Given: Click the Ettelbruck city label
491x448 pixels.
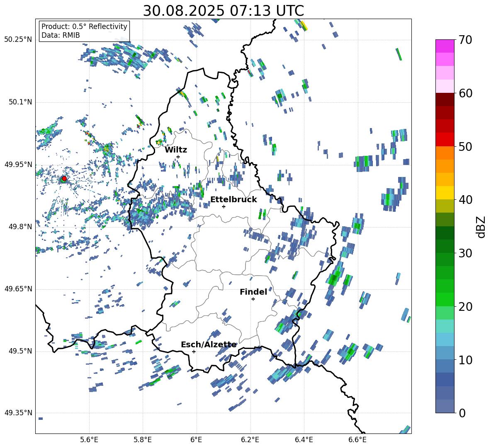Looking at the screenshot, I should [233, 200].
